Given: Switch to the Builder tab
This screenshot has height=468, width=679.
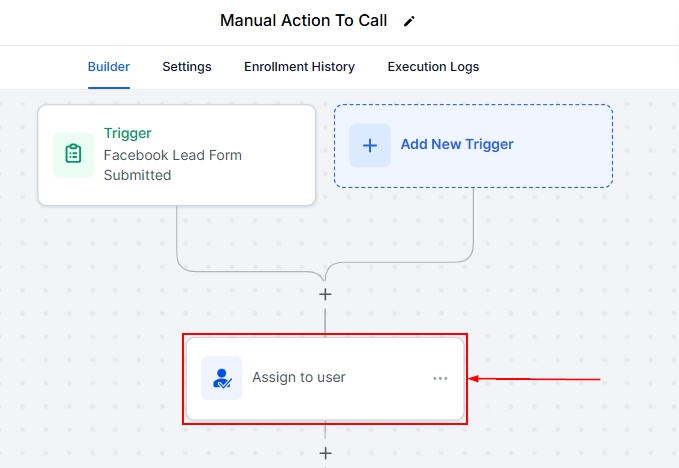Looking at the screenshot, I should pyautogui.click(x=109, y=67).
